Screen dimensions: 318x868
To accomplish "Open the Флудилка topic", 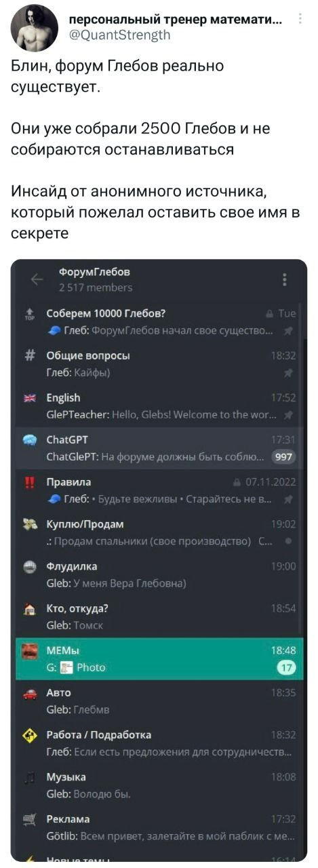I will pos(159,574).
